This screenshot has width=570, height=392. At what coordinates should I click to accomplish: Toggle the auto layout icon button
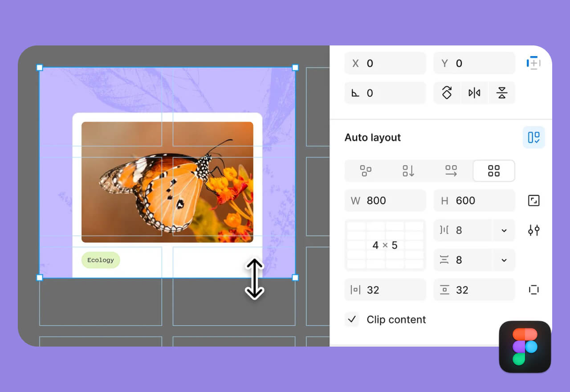[x=533, y=137]
